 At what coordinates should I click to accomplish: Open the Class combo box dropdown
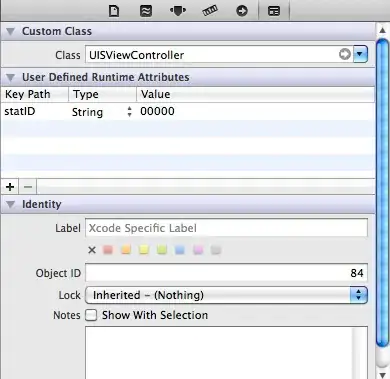tap(360, 54)
